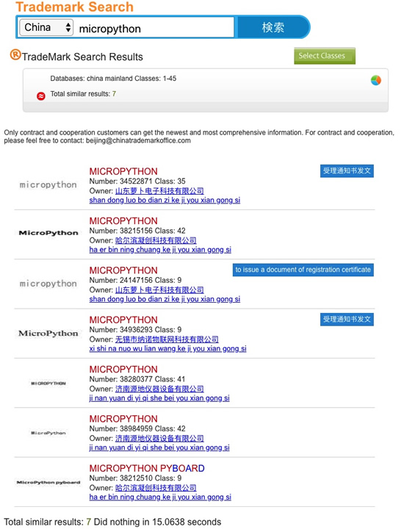Click the green Select Classes button
Image resolution: width=404 pixels, height=532 pixels.
tap(325, 56)
